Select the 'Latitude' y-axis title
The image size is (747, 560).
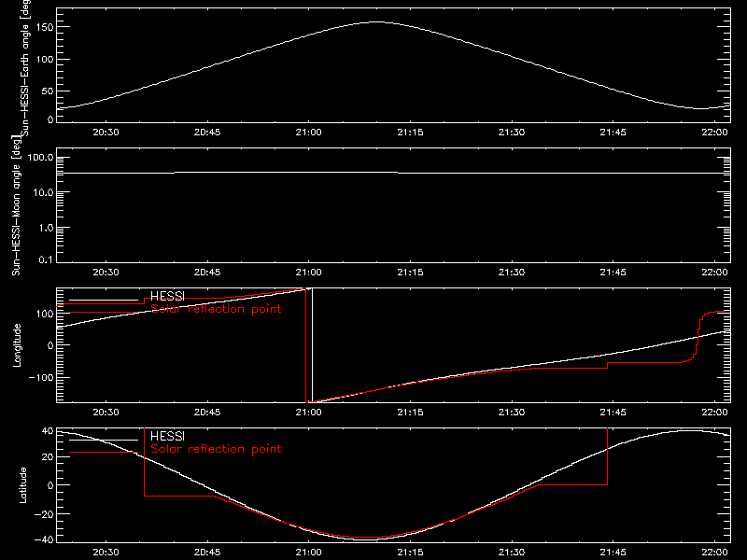[22, 485]
